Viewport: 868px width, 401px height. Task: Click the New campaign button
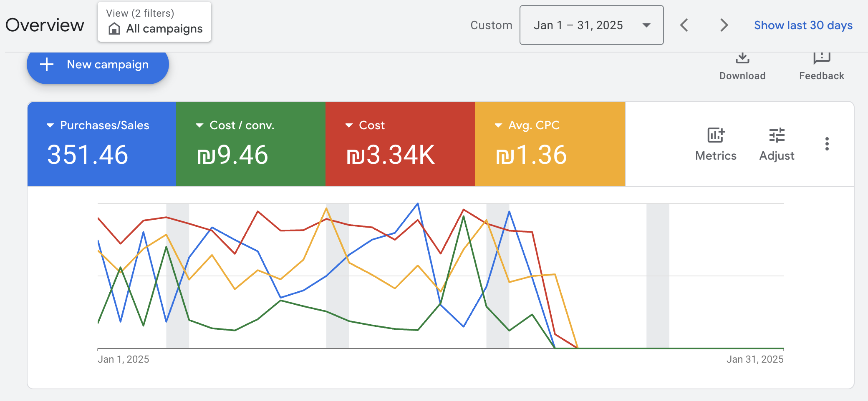[98, 65]
